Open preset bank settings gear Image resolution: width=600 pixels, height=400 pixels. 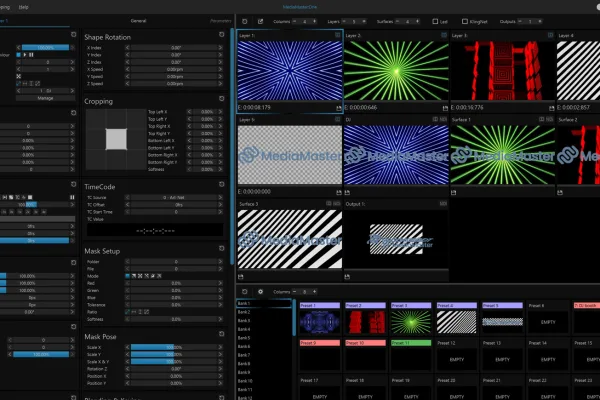click(260, 292)
